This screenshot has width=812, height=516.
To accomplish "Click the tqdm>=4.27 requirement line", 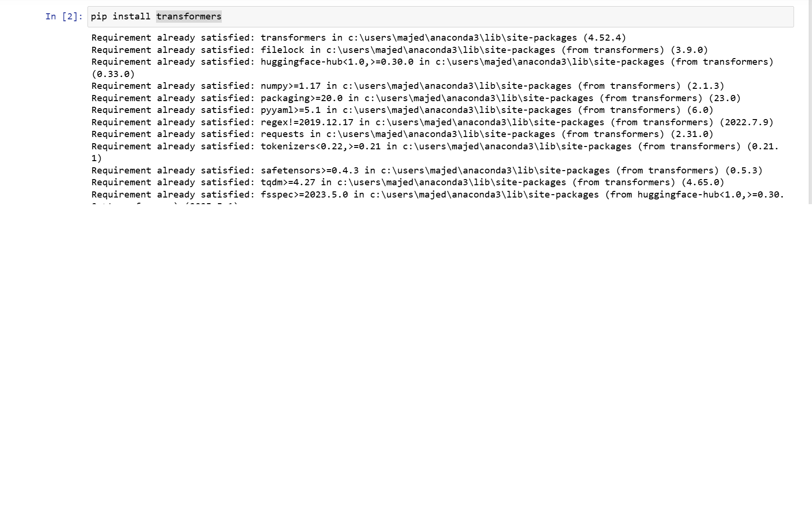I will (x=408, y=182).
